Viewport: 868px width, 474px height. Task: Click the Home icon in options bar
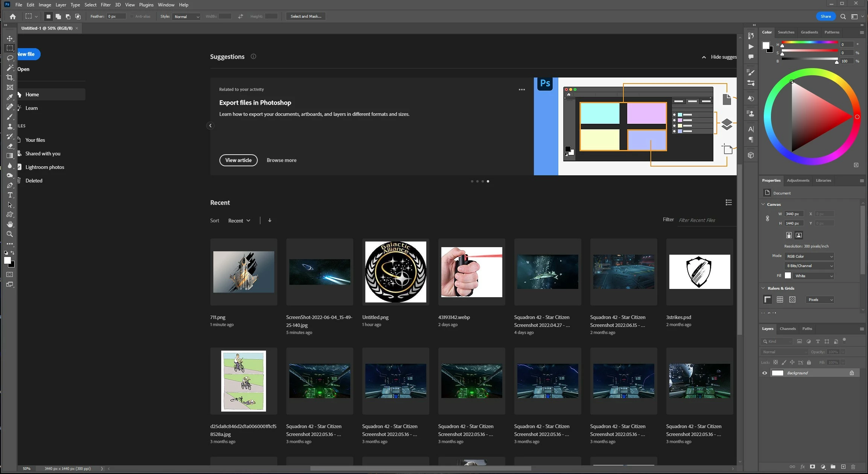pyautogui.click(x=13, y=17)
